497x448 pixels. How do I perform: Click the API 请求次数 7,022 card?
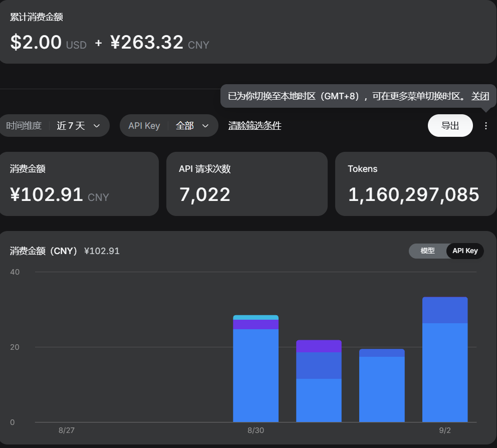coord(247,184)
